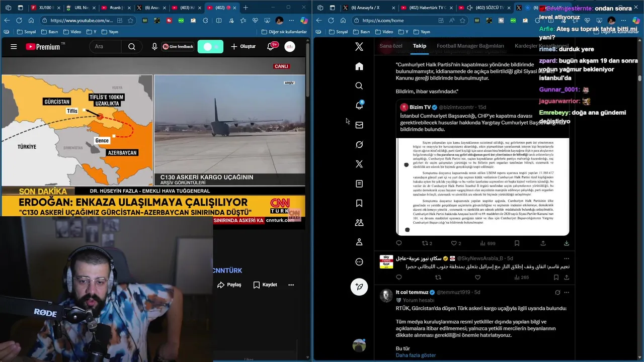Switch to the 'XU100' browser tab

(46, 8)
